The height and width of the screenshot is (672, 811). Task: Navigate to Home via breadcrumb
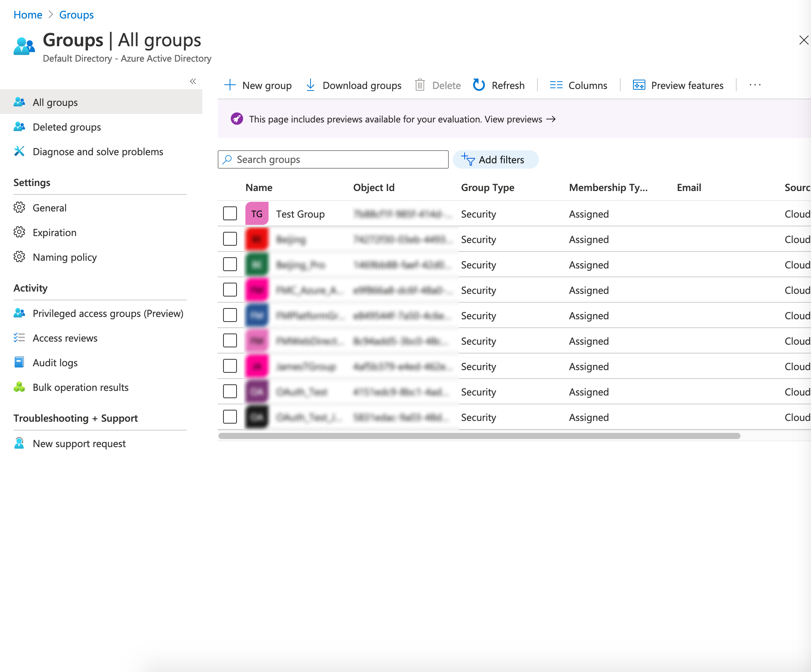[27, 15]
